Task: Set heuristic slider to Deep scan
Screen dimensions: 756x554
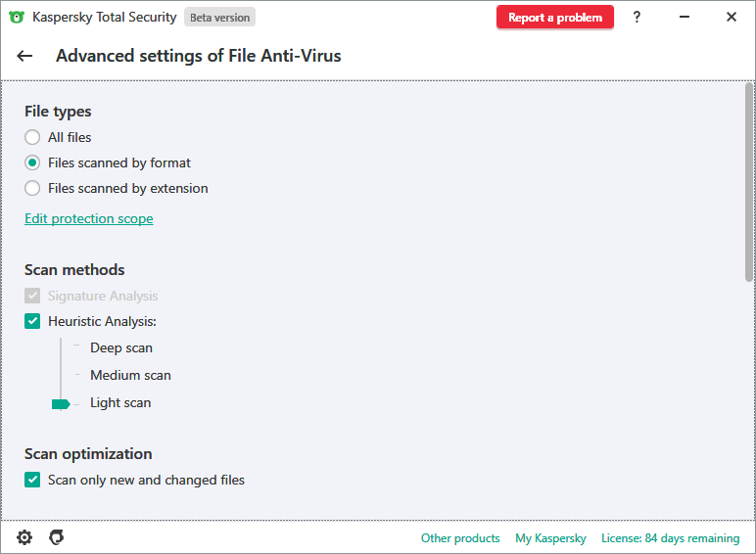Action: 61,347
